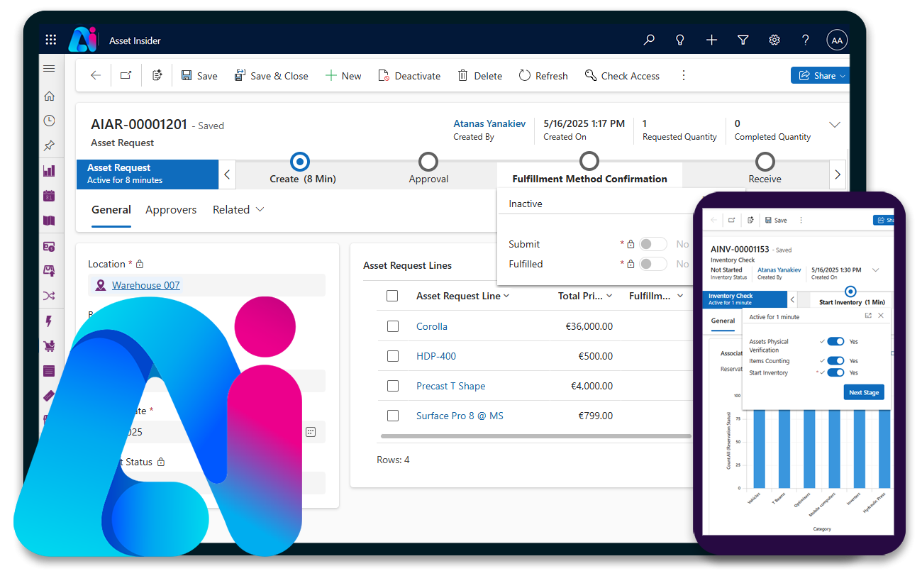The image size is (922, 588).
Task: Check the select-all checkbox in Asset Request Lines
Action: coord(392,296)
